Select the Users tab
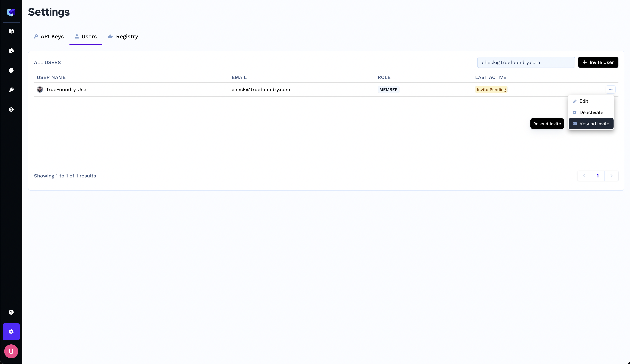The width and height of the screenshot is (630, 364). 86,37
